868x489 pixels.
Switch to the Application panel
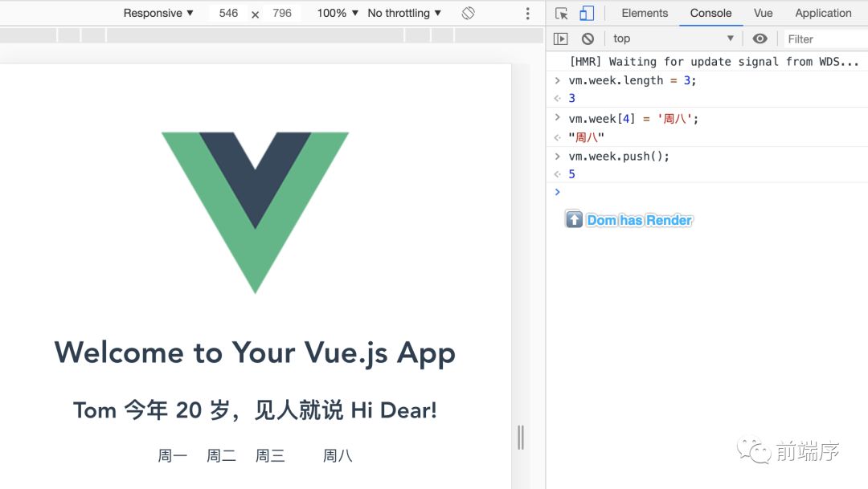tap(823, 13)
